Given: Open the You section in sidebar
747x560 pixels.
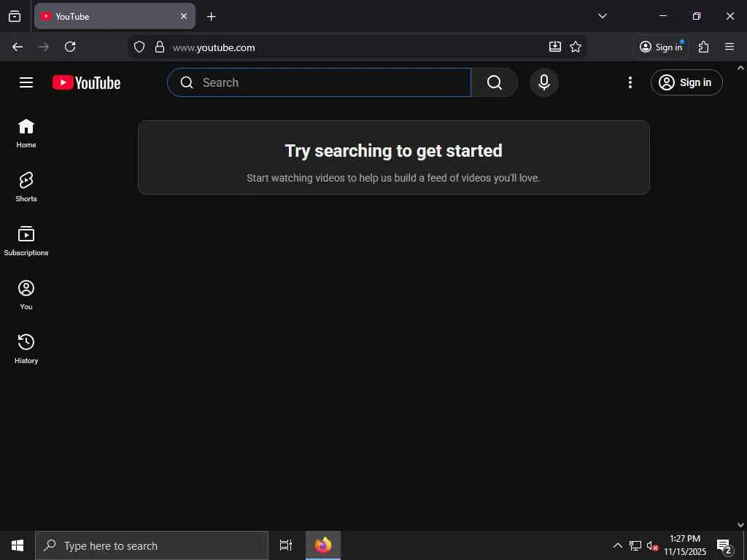Looking at the screenshot, I should click(26, 295).
